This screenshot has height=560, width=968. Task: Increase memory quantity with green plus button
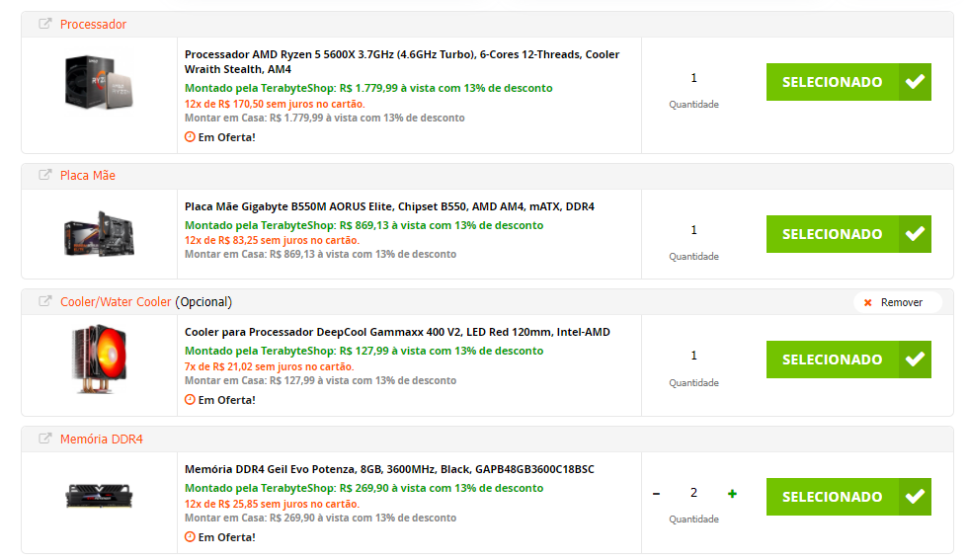click(x=732, y=493)
